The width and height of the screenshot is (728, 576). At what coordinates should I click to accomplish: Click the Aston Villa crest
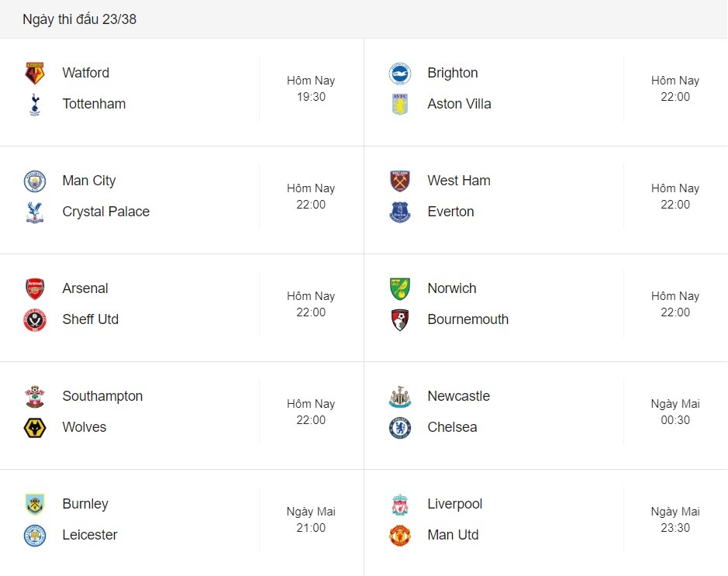point(400,104)
